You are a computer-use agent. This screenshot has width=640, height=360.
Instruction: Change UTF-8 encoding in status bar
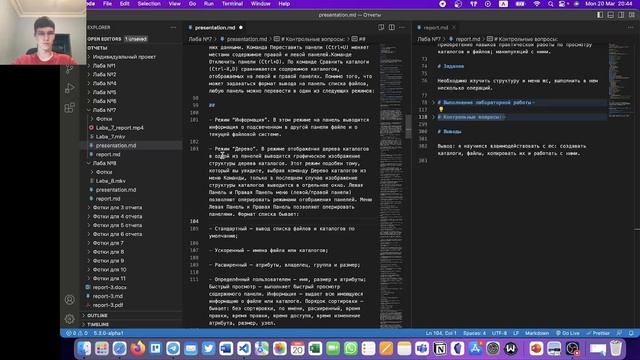coord(499,333)
